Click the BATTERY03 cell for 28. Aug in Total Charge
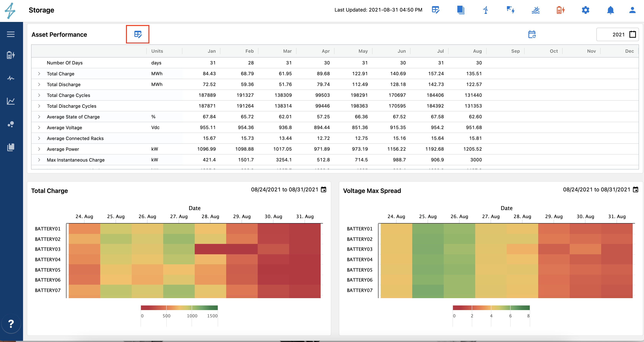This screenshot has width=644, height=342. (210, 249)
